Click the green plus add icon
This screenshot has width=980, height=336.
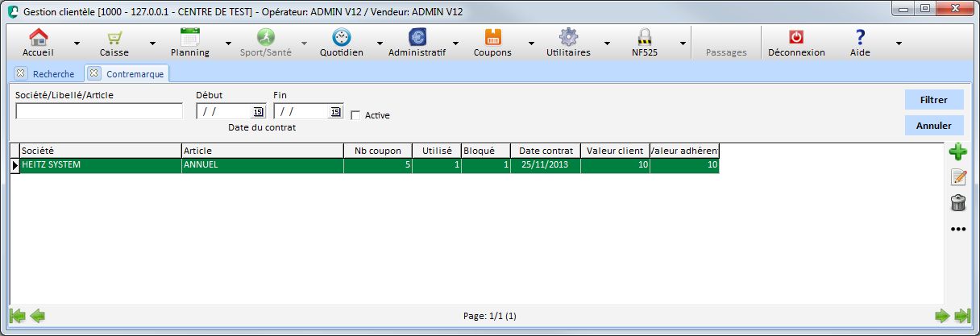click(x=957, y=151)
